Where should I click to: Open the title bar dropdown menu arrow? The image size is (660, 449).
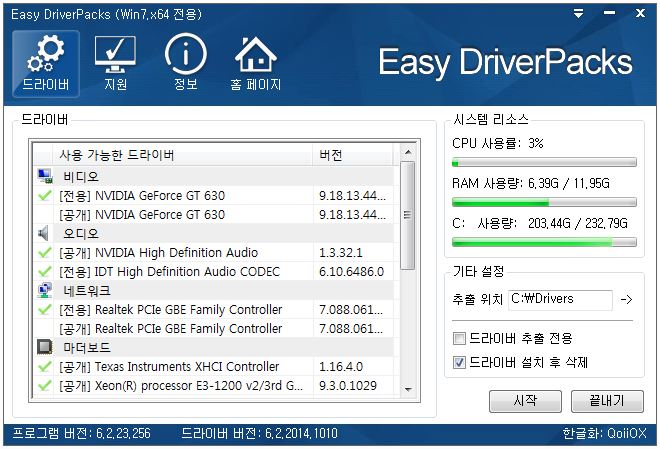[579, 14]
